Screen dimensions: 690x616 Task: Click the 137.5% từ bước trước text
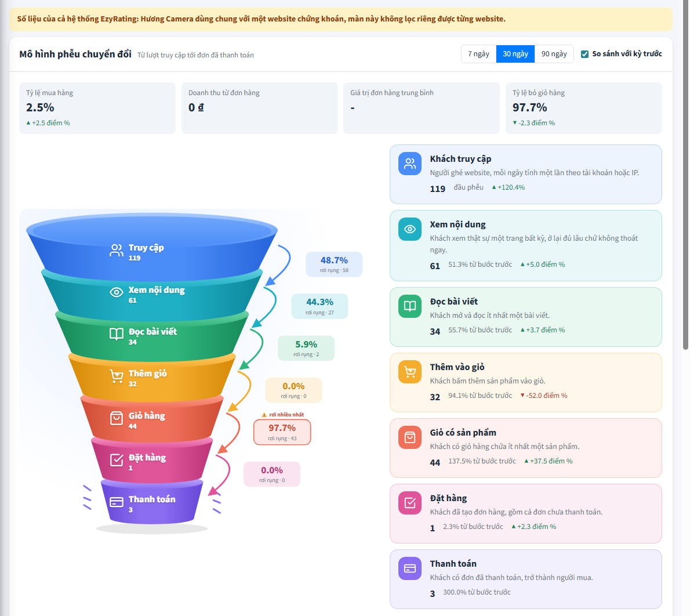pyautogui.click(x=482, y=462)
